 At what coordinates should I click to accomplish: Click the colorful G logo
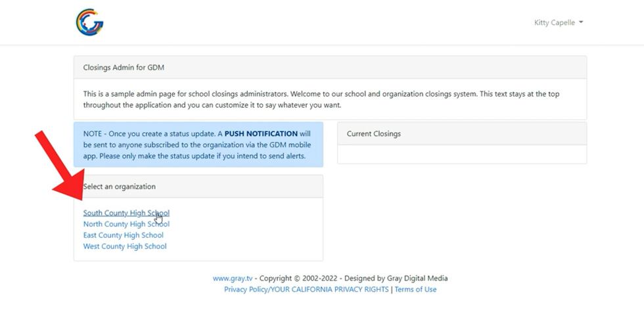89,22
